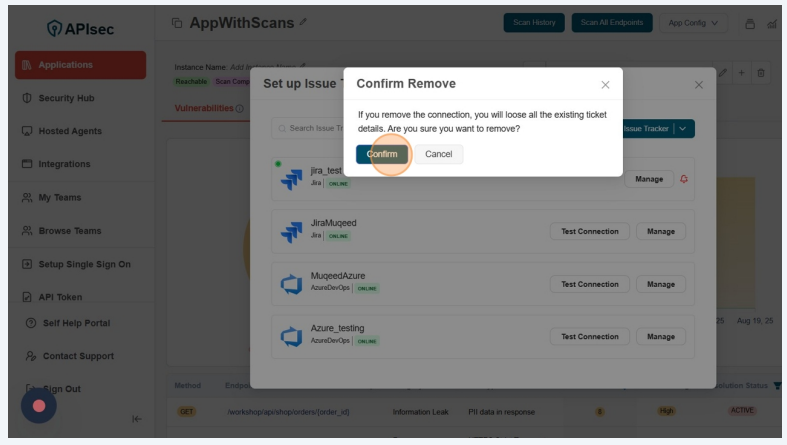787x445 pixels.
Task: Close the Set up Issue Tracker panel
Action: [699, 85]
